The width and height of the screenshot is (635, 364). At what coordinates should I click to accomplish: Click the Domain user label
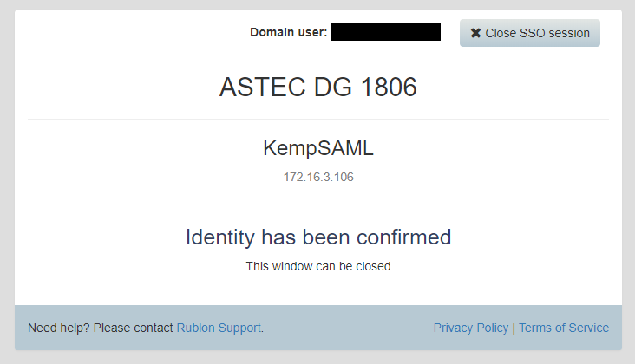click(x=288, y=32)
